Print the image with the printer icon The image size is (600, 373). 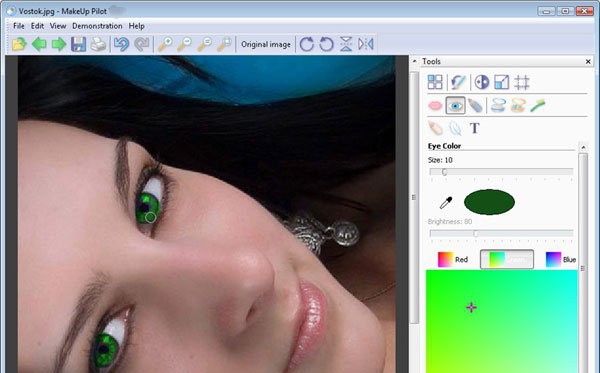(98, 44)
